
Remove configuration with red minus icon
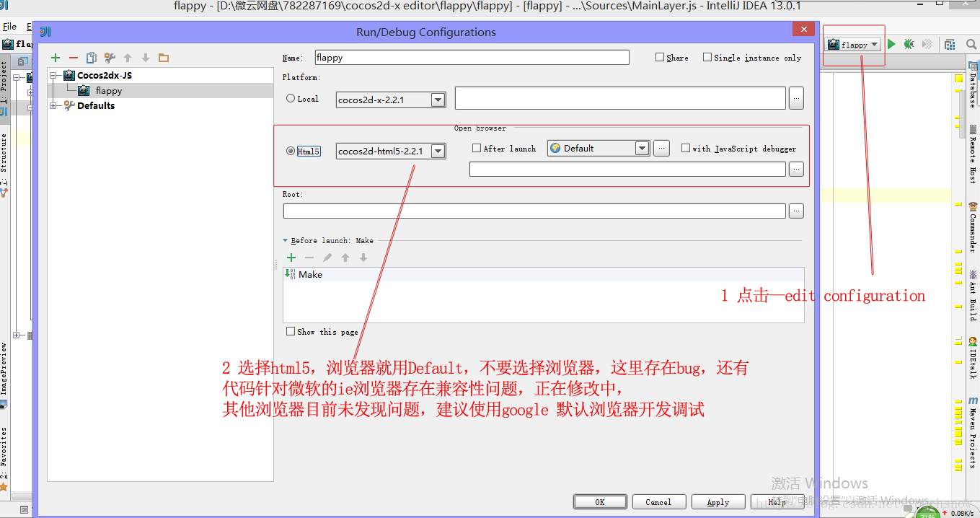[73, 58]
